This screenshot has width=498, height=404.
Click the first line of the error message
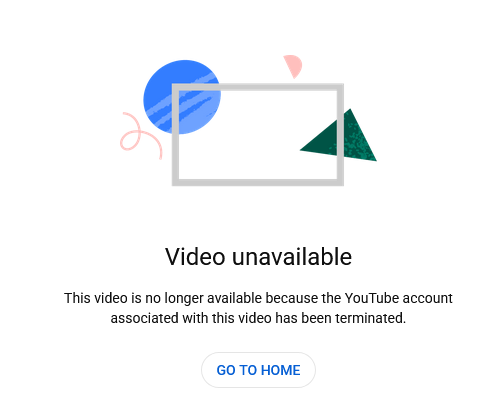point(258,298)
